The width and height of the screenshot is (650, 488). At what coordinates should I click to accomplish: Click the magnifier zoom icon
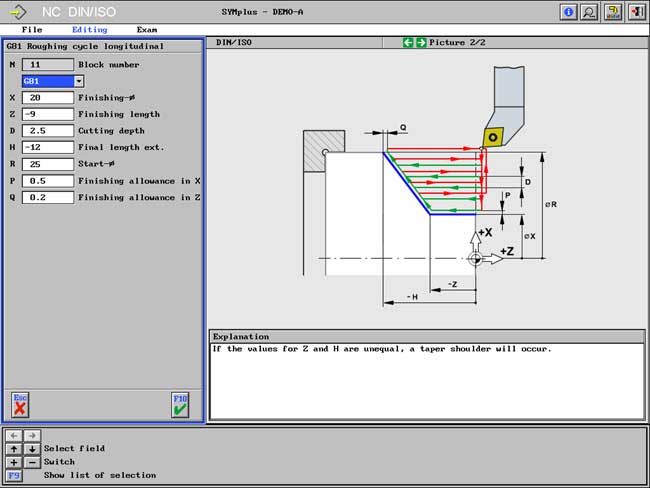point(589,12)
